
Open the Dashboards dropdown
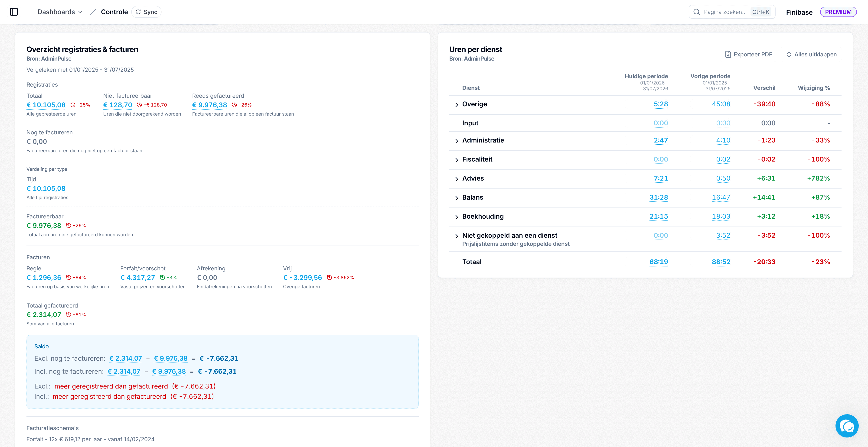60,12
